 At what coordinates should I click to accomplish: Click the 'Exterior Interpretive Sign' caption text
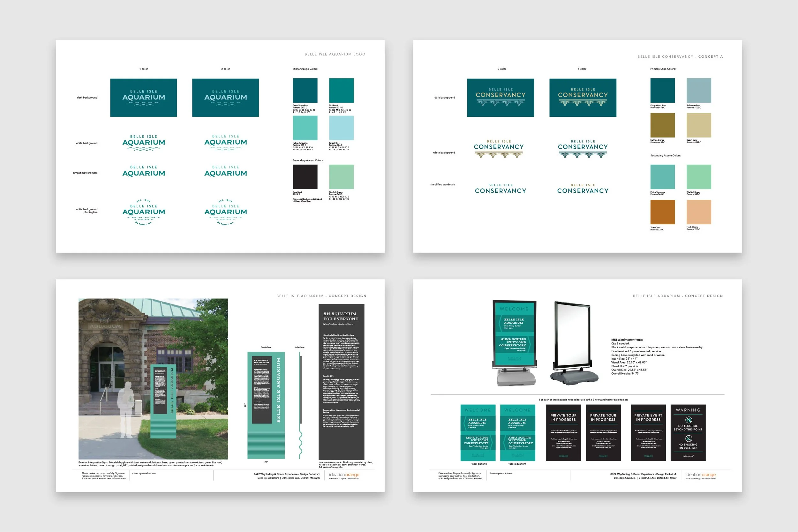[x=150, y=464]
